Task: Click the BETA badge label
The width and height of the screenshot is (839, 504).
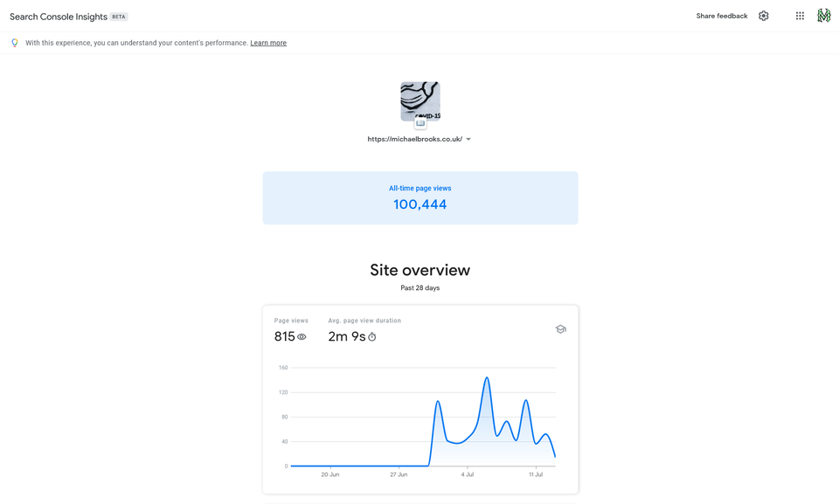Action: click(118, 16)
